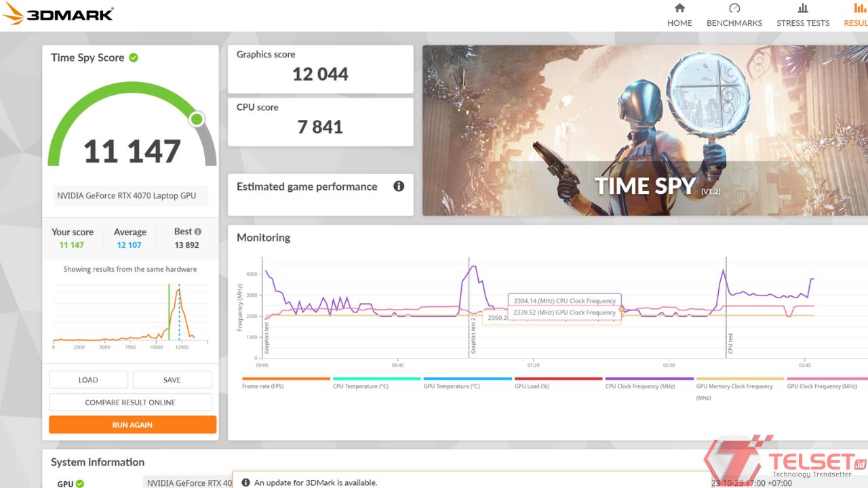Click the update notification info icon
The image size is (868, 488).
(245, 483)
